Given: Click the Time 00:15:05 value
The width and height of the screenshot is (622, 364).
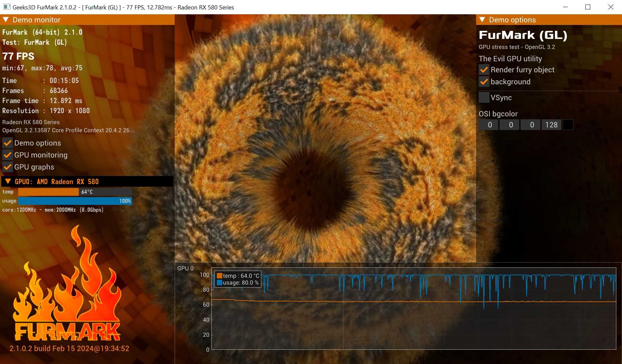Looking at the screenshot, I should click(x=64, y=81).
